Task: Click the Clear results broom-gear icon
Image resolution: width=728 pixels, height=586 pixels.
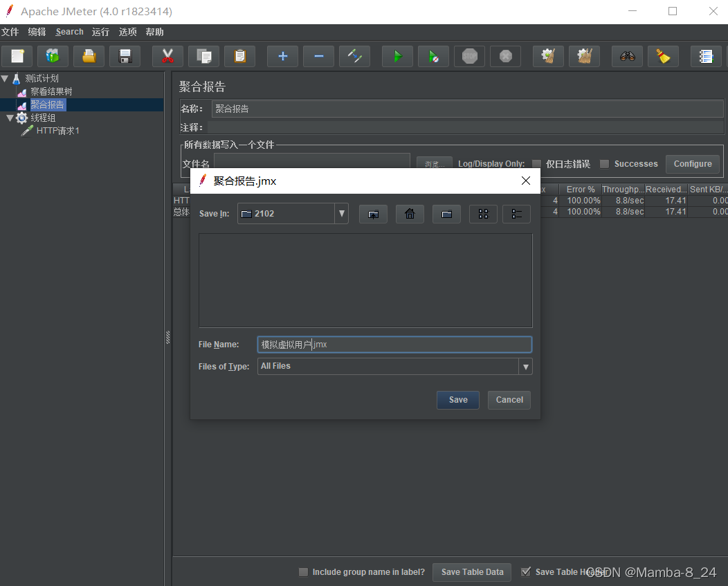Action: [548, 56]
